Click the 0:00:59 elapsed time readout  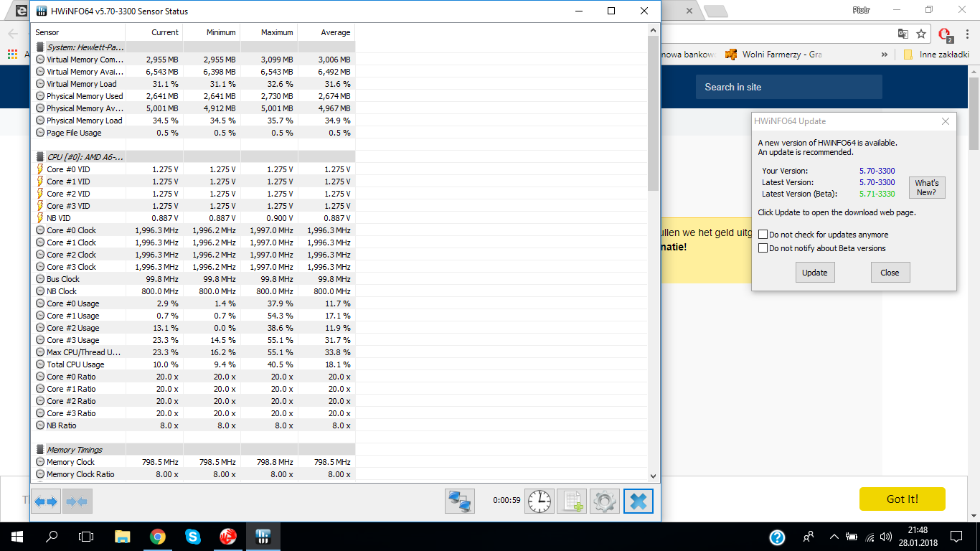pyautogui.click(x=507, y=501)
